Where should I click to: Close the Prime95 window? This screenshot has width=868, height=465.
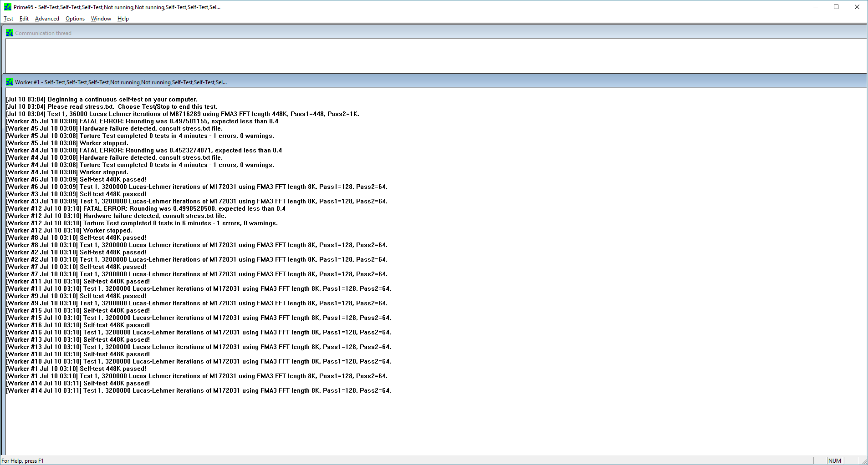click(857, 7)
